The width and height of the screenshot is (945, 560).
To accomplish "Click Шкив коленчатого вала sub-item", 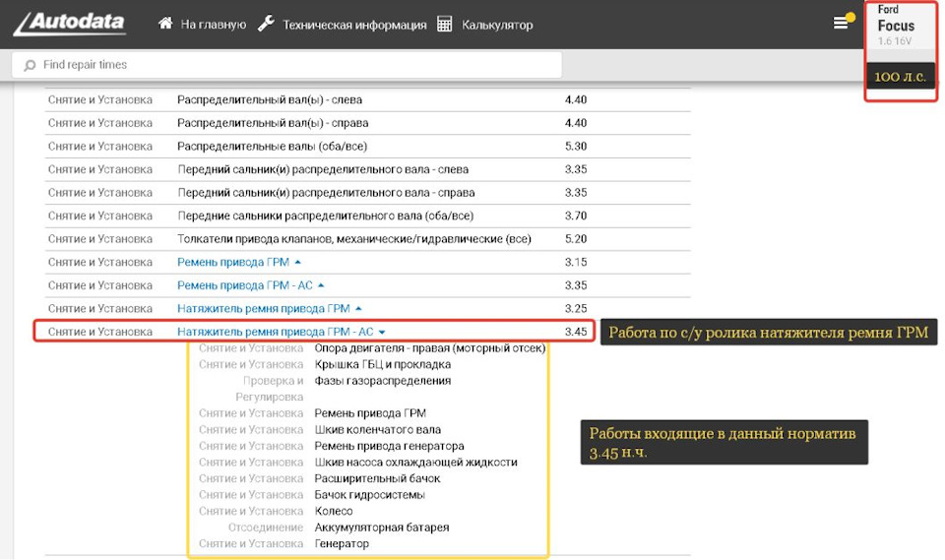I will (378, 430).
